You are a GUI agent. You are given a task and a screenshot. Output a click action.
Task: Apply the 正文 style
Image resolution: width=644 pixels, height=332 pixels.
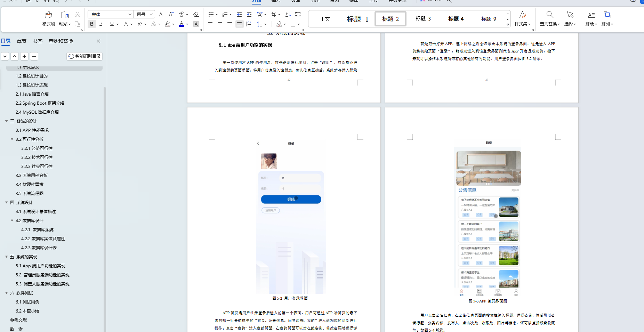tap(325, 19)
